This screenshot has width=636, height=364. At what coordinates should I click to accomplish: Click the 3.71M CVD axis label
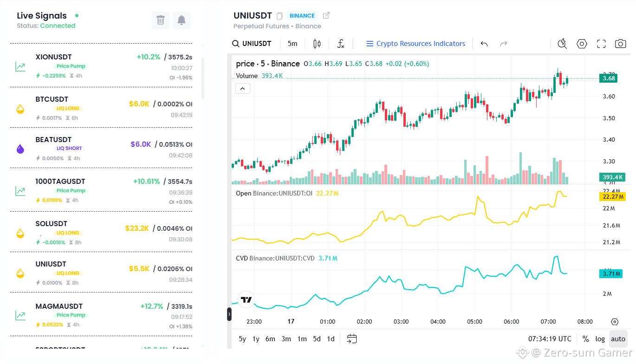pos(610,274)
